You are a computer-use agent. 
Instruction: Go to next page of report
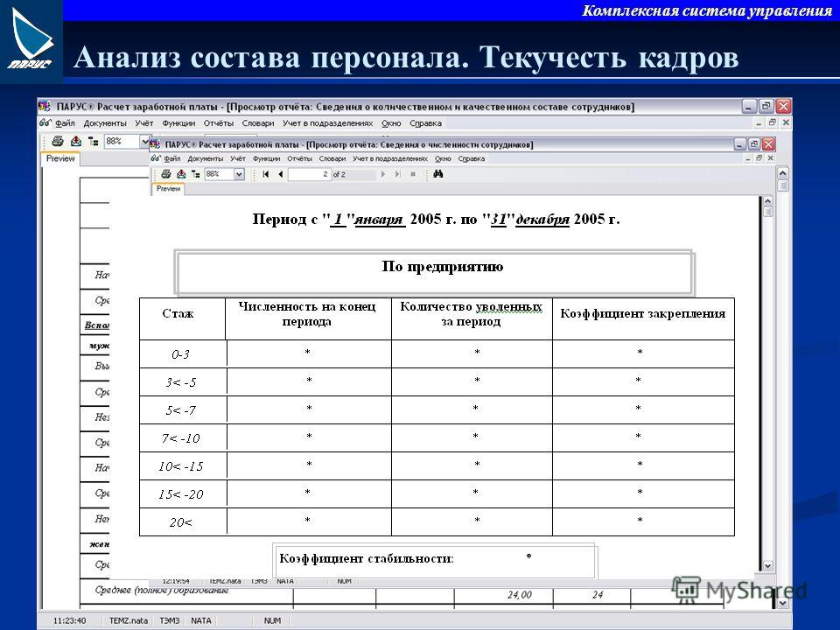pyautogui.click(x=382, y=174)
